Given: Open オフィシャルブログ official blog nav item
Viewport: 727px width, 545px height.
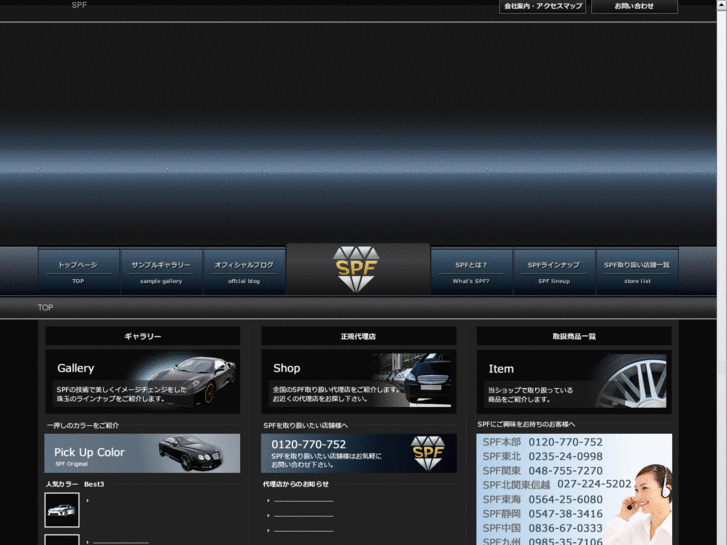Looking at the screenshot, I should [244, 271].
